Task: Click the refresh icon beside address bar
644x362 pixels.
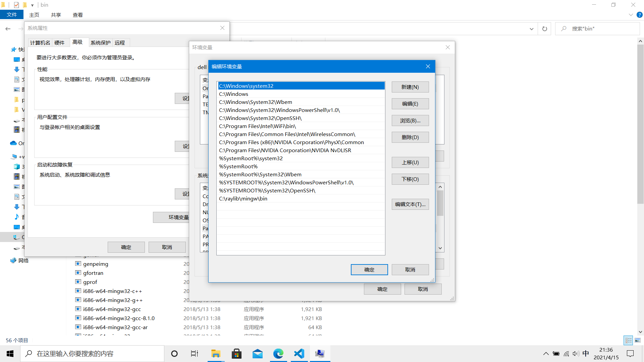Action: tap(544, 29)
